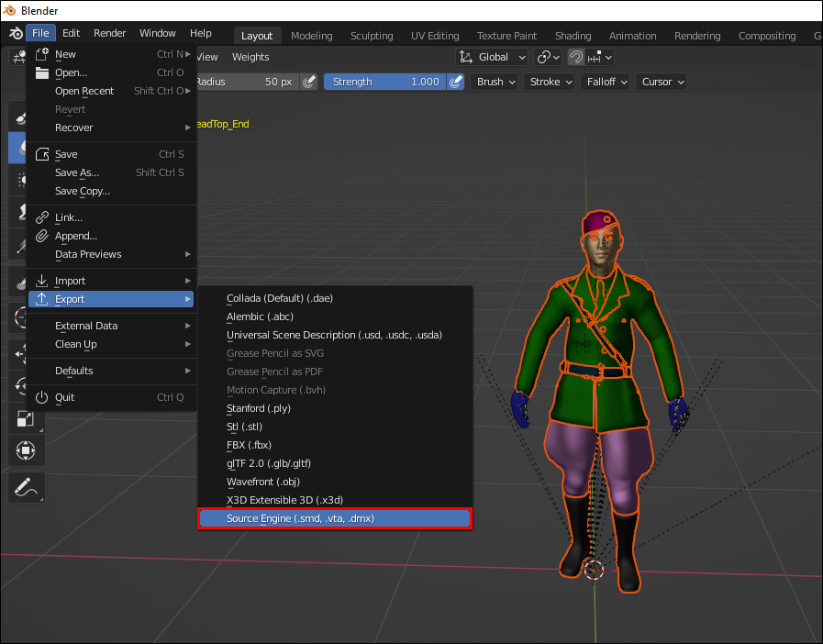Image resolution: width=823 pixels, height=644 pixels.
Task: Toggle pressure sensitivity icon next to Strength
Action: tap(456, 82)
